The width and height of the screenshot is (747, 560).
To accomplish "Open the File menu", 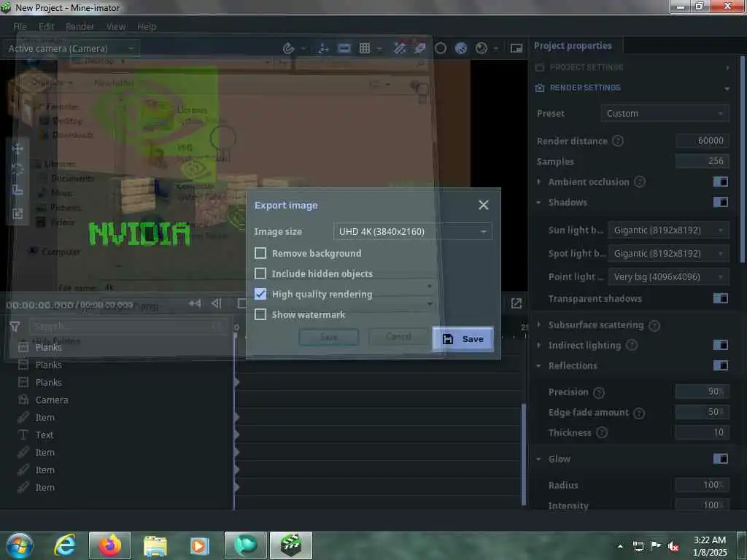I will (x=20, y=26).
